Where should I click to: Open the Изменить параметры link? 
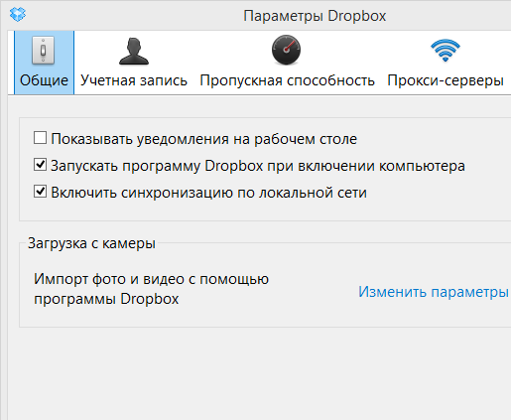point(434,292)
